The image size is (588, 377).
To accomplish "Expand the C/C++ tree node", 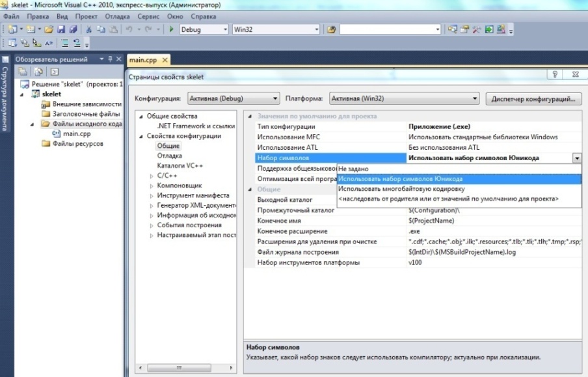I will pos(152,176).
